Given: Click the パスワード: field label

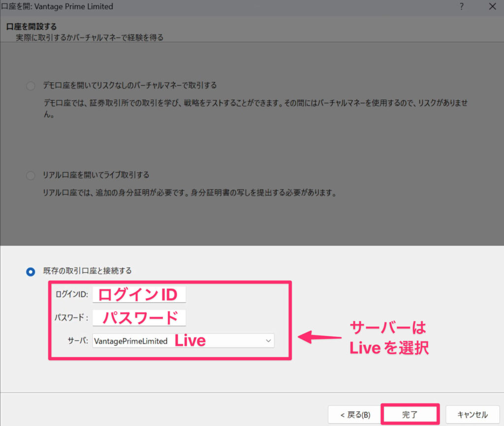Looking at the screenshot, I should [71, 318].
